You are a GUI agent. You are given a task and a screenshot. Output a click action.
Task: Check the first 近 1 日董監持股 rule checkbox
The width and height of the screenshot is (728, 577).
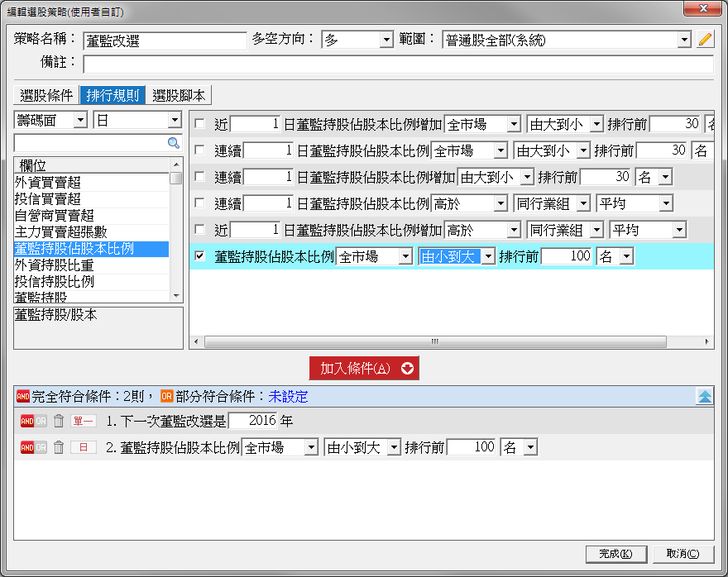(x=199, y=124)
